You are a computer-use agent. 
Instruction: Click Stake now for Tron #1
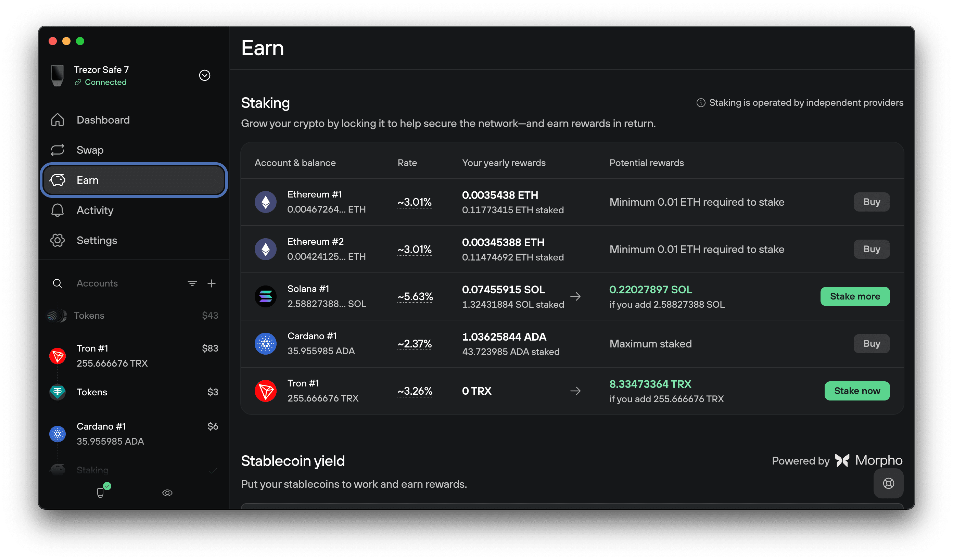857,391
